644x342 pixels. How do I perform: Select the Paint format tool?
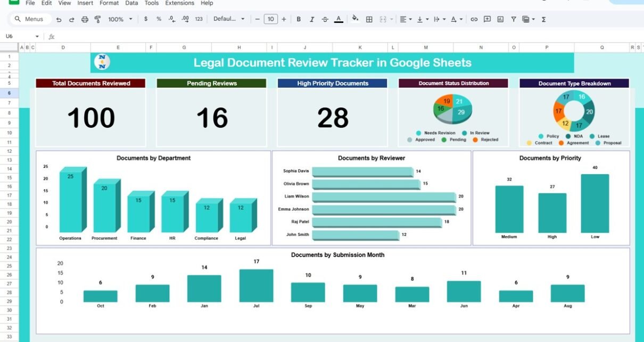[97, 19]
